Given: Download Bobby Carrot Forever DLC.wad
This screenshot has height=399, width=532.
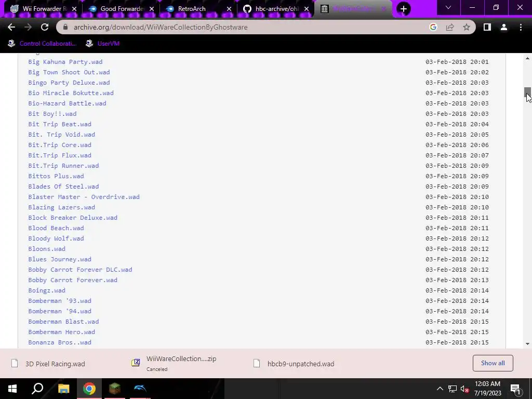Looking at the screenshot, I should (x=80, y=270).
